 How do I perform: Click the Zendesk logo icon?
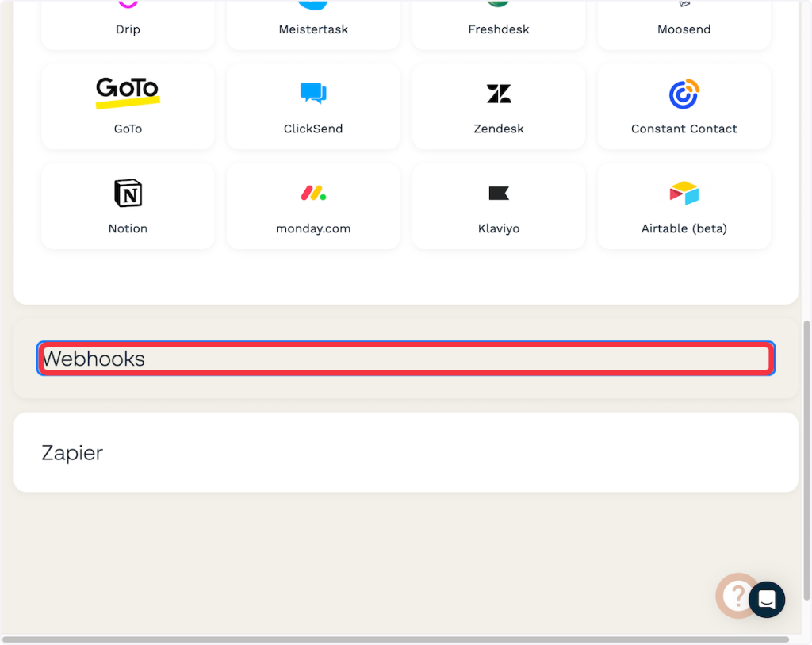coord(499,94)
